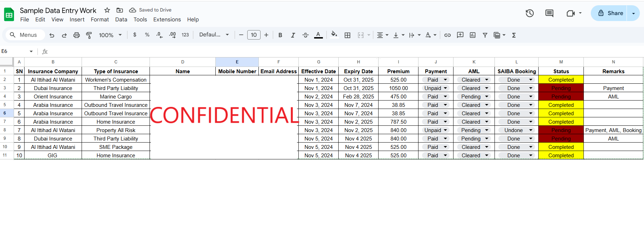Open Payment dropdown showing Unpaid in row 3
Viewport: 644px width, 227px height.
[436, 88]
